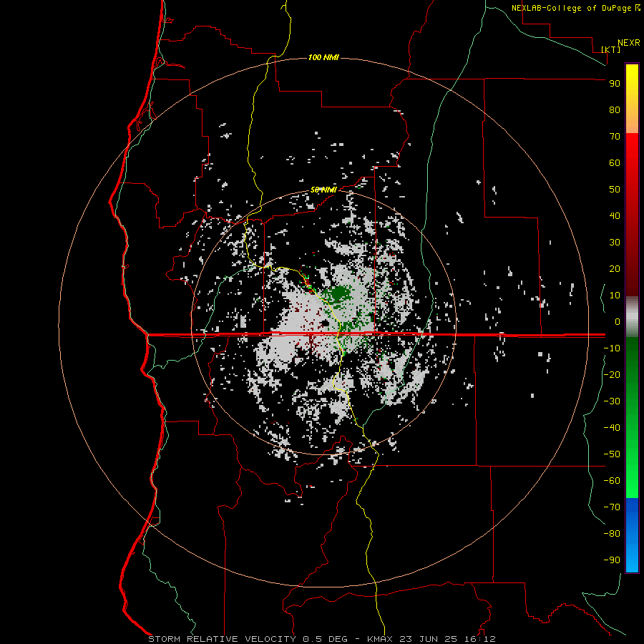Click the NEXR label above the color scale
Viewport: 644px width, 644px height.
(629, 43)
